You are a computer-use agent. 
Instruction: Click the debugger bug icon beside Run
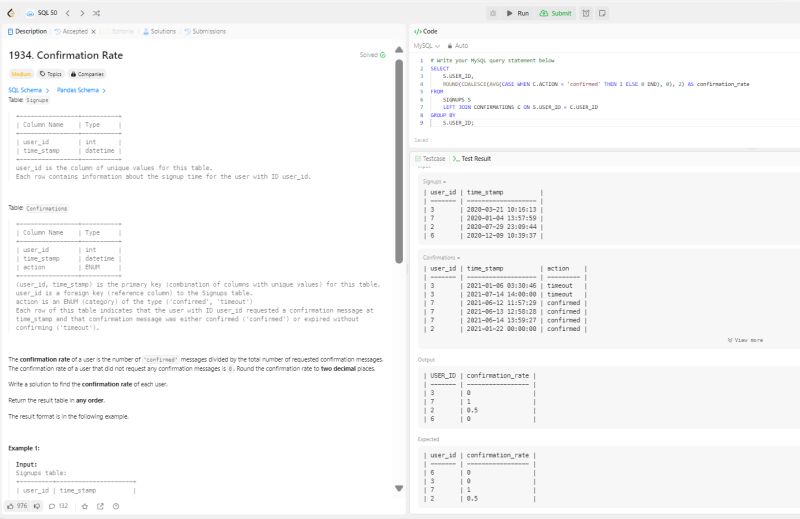pos(493,13)
